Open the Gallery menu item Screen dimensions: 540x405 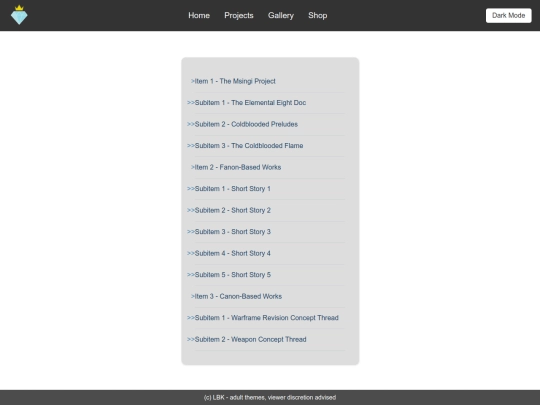point(281,15)
